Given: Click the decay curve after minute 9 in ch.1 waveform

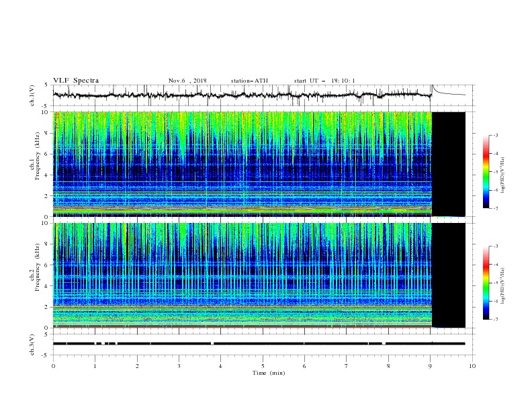Looking at the screenshot, I should pos(448,91).
